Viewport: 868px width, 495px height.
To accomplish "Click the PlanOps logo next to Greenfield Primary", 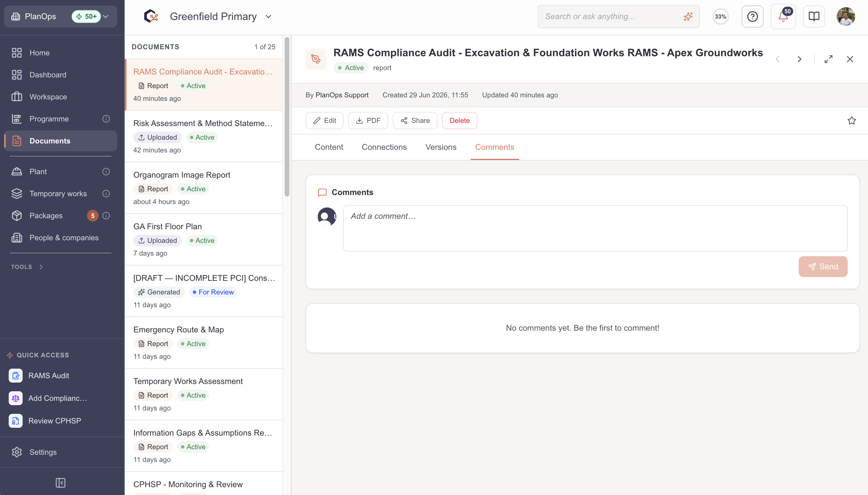I will click(x=151, y=16).
